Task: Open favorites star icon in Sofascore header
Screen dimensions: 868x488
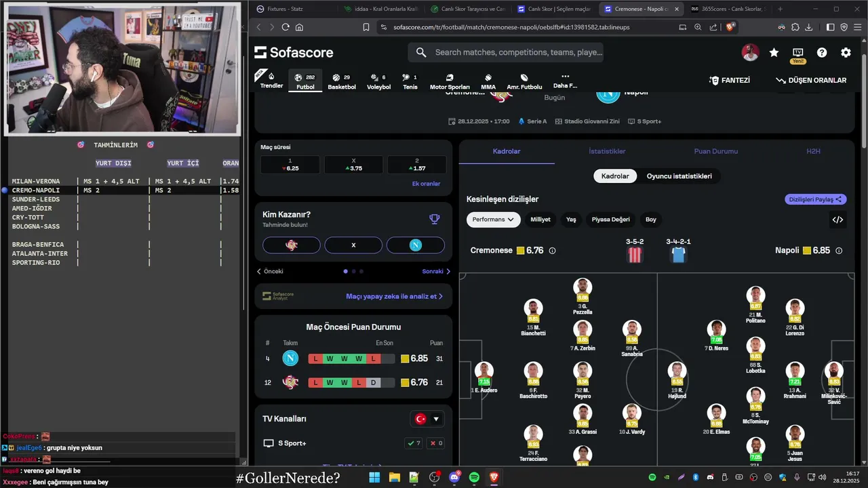Action: pos(774,52)
